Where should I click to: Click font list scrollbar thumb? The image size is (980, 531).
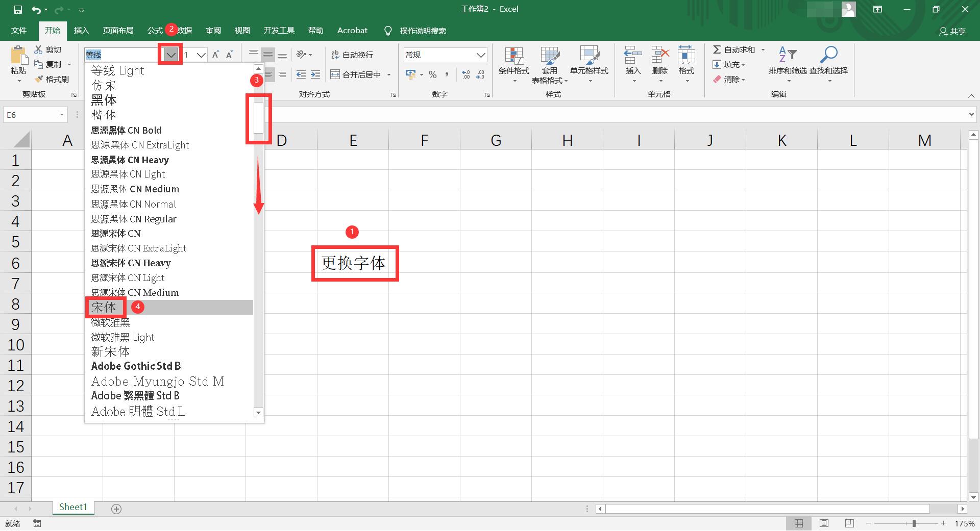coord(258,118)
